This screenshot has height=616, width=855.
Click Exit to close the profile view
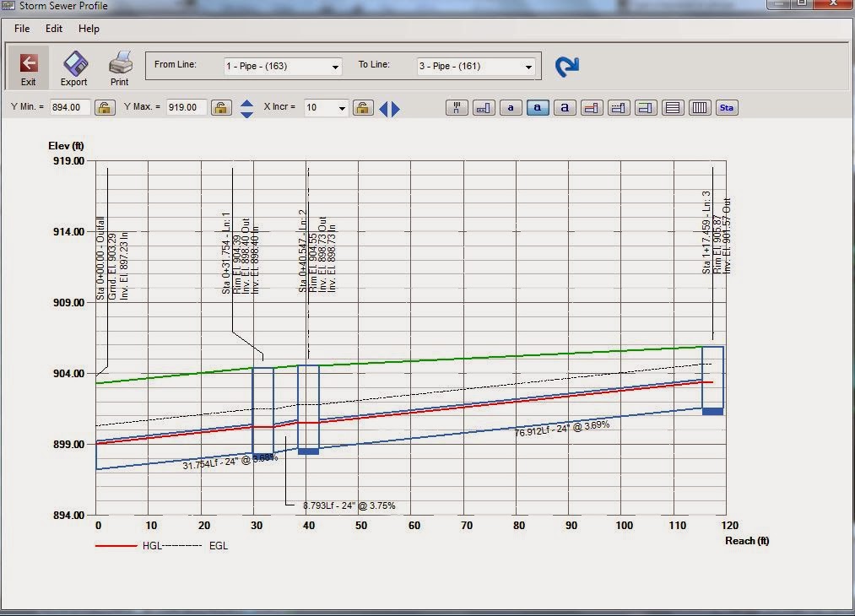(x=28, y=68)
